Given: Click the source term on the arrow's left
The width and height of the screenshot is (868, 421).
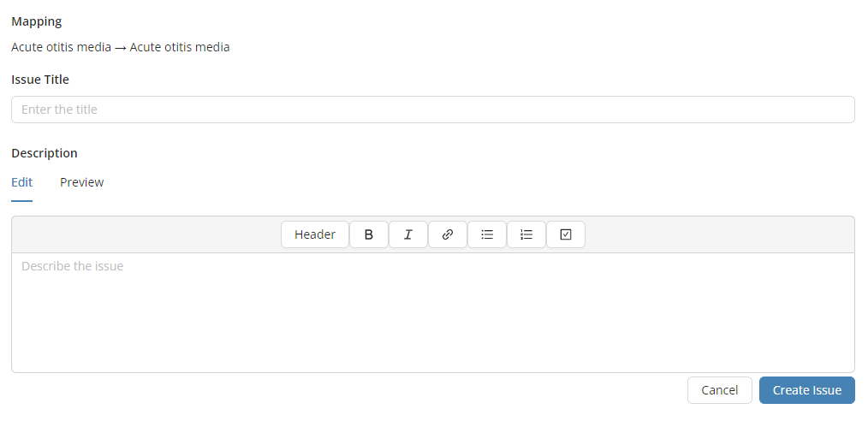Looking at the screenshot, I should click(62, 47).
